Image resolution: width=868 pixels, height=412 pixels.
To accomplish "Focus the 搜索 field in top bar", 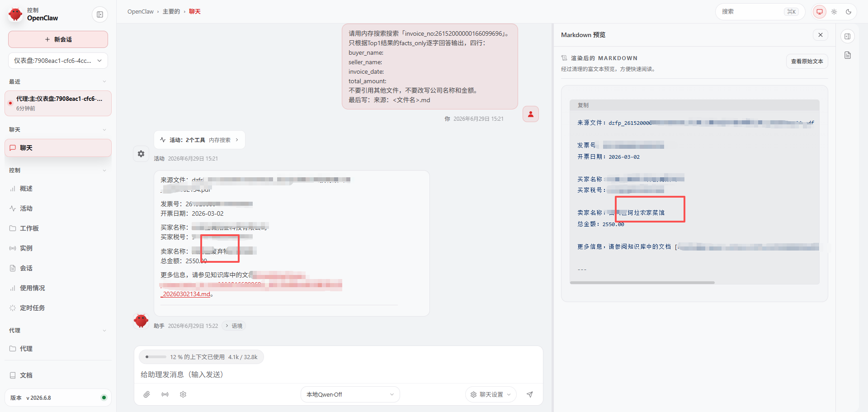I will (760, 12).
